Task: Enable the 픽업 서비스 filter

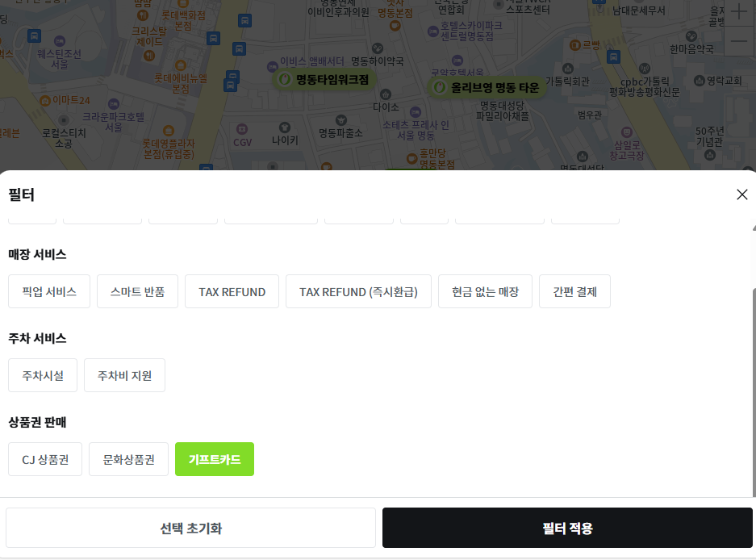Action: point(48,290)
